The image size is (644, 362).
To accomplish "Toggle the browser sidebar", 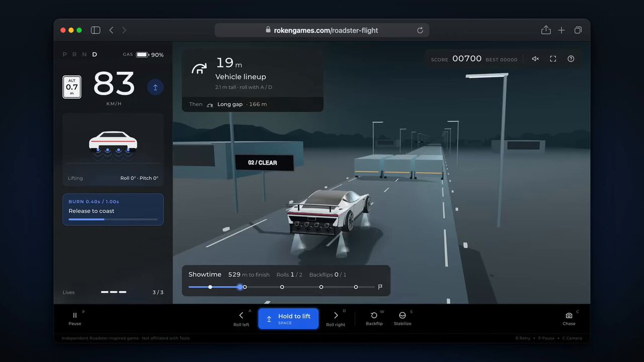I will pyautogui.click(x=96, y=31).
